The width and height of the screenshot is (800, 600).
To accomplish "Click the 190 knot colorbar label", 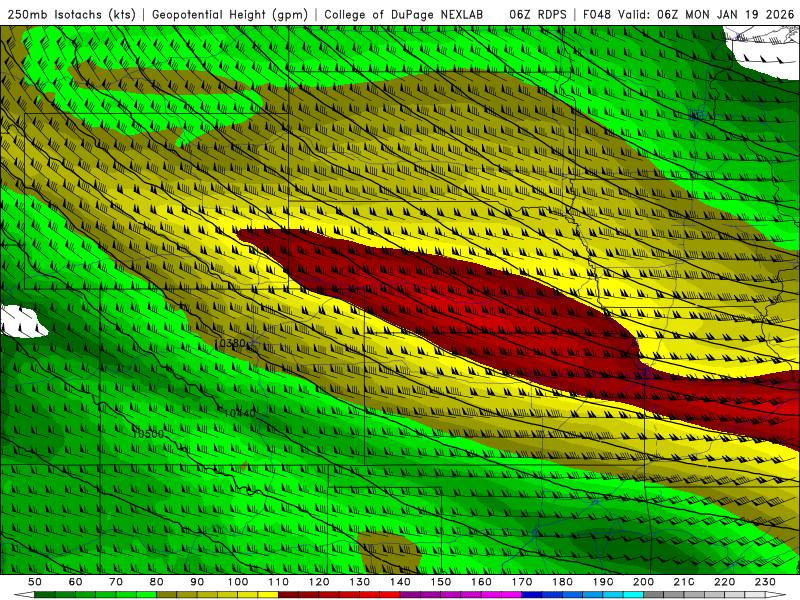I will tap(603, 582).
